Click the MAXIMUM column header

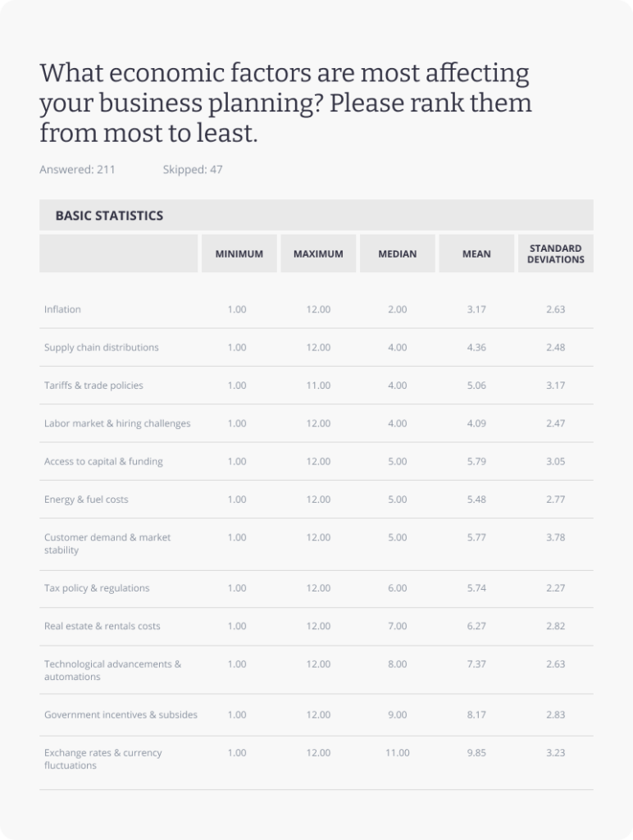pyautogui.click(x=318, y=253)
